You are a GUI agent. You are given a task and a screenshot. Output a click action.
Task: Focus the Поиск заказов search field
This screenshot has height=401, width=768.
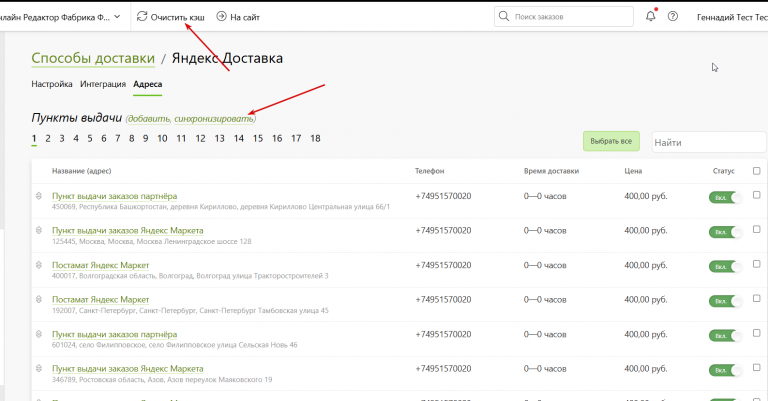click(x=564, y=17)
